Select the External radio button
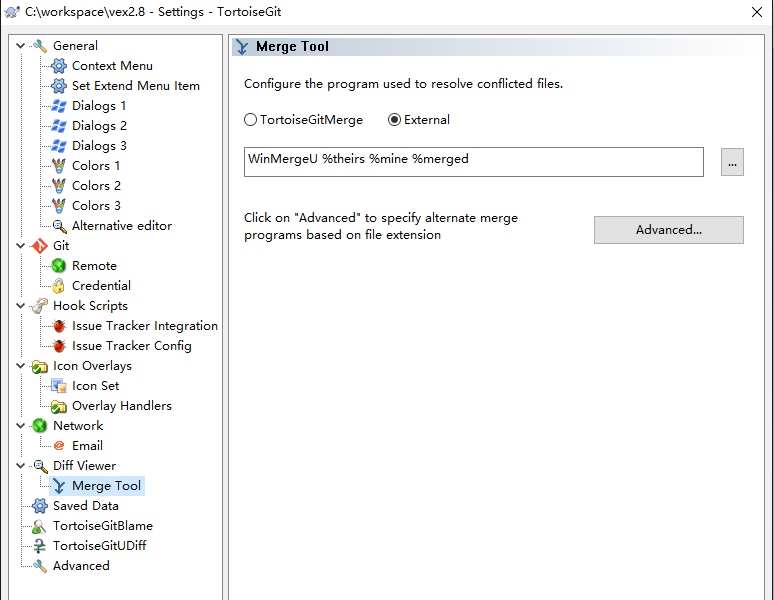The height and width of the screenshot is (600, 774). coord(394,120)
